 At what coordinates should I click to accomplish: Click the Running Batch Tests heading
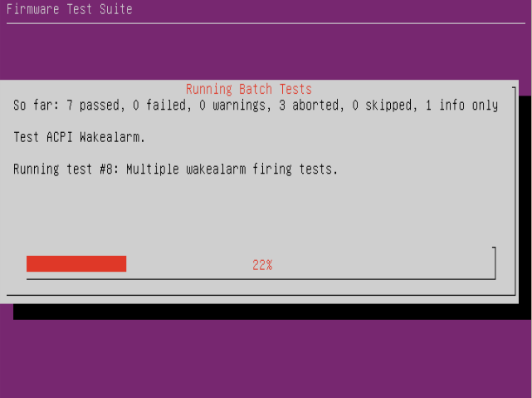(249, 89)
